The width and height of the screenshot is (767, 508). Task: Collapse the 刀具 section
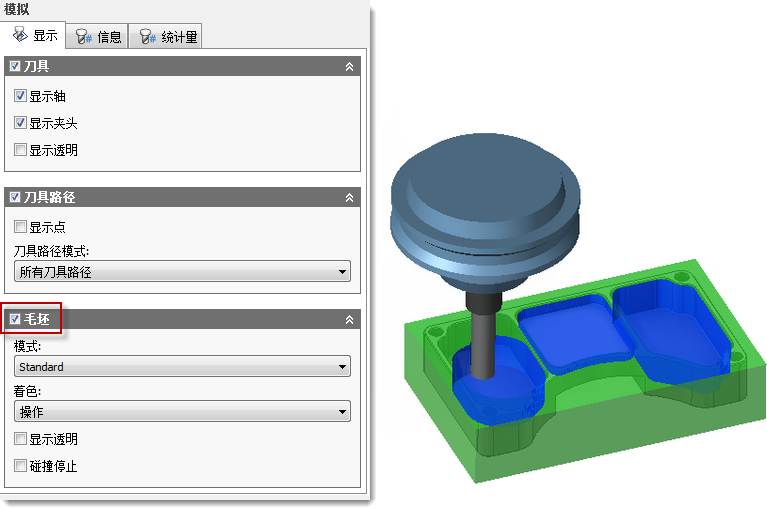pos(349,66)
